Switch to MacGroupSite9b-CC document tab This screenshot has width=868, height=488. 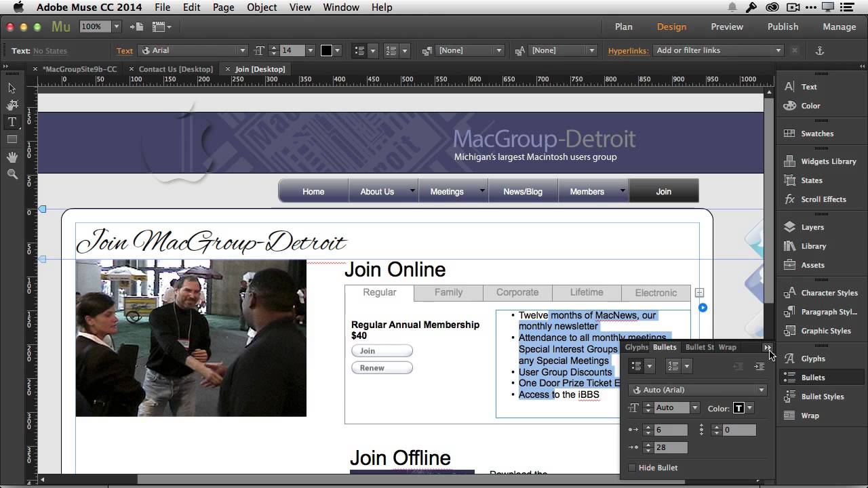coord(79,69)
